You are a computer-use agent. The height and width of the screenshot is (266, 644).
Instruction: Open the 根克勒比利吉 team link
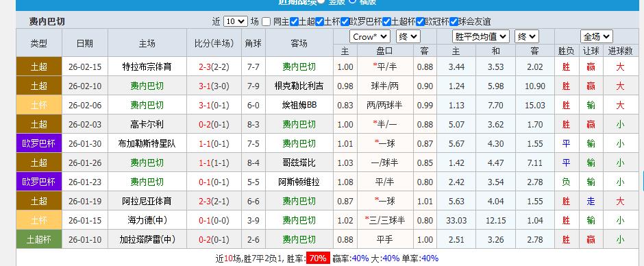(299, 86)
